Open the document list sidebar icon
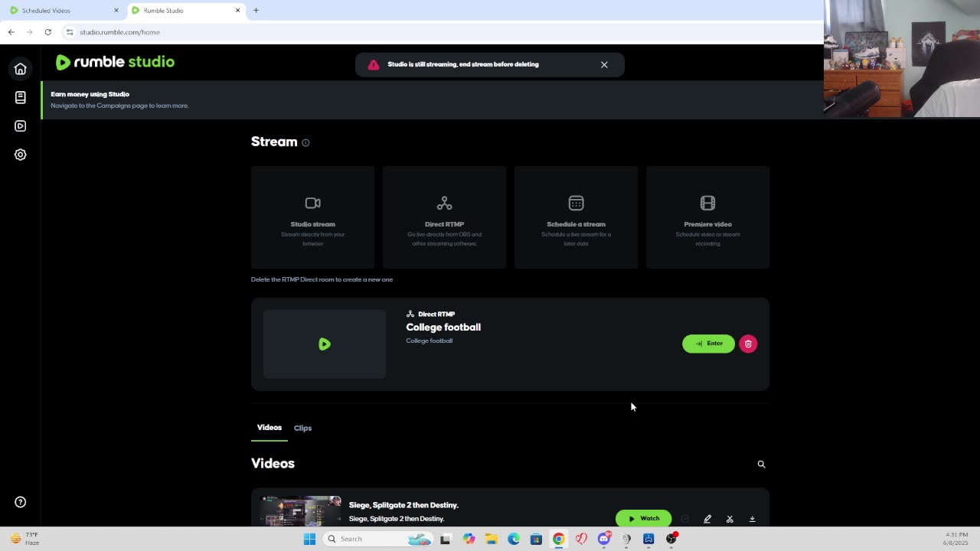This screenshot has height=551, width=980. pyautogui.click(x=21, y=97)
